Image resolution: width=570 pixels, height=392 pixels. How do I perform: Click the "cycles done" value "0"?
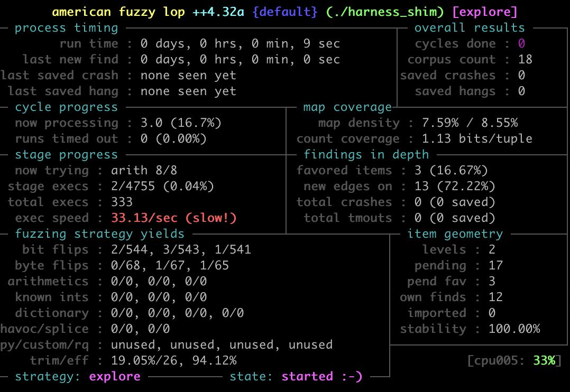pos(521,44)
